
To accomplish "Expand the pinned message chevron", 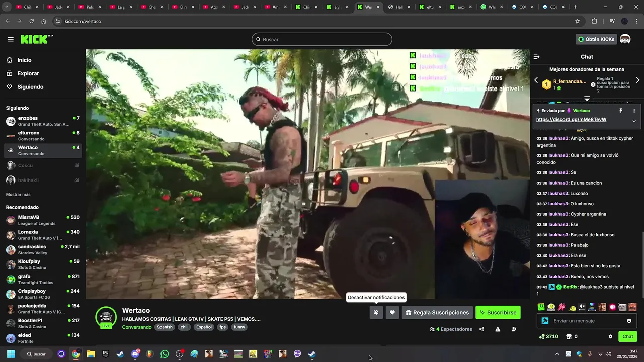I will point(634,121).
